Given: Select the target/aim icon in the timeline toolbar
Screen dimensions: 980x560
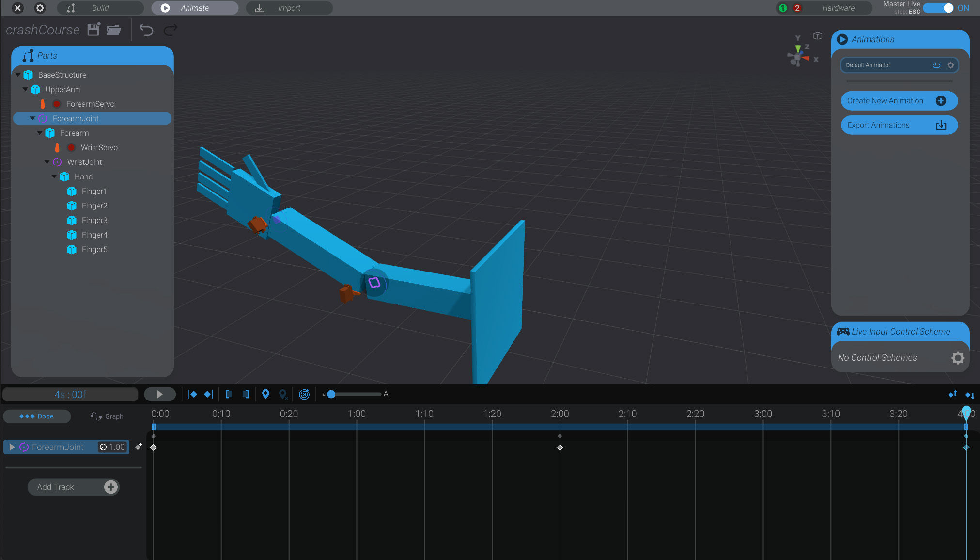Looking at the screenshot, I should (x=304, y=394).
